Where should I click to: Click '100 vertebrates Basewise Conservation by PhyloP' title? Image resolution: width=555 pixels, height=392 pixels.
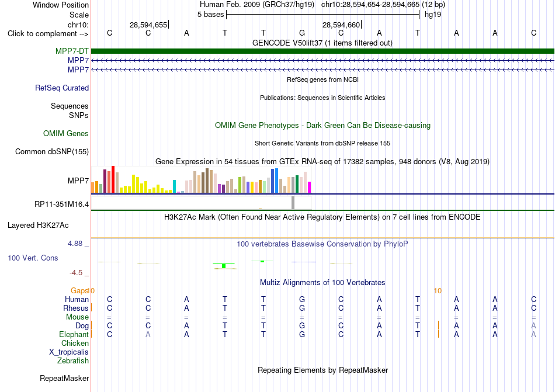pyautogui.click(x=322, y=244)
